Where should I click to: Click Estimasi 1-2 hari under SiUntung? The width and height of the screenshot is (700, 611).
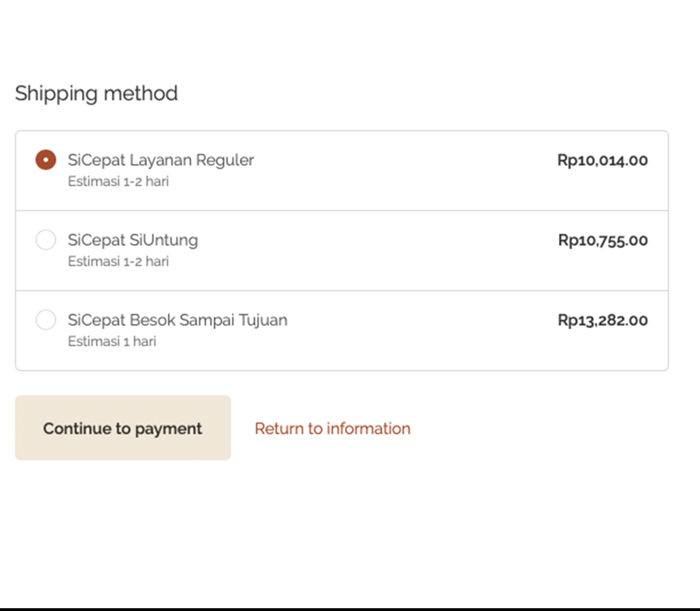[x=118, y=262]
